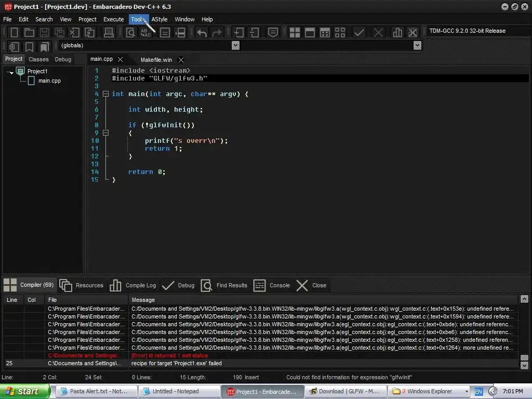Image resolution: width=532 pixels, height=399 pixels.
Task: Switch to the Makefile.win editor tab
Action: [156, 60]
